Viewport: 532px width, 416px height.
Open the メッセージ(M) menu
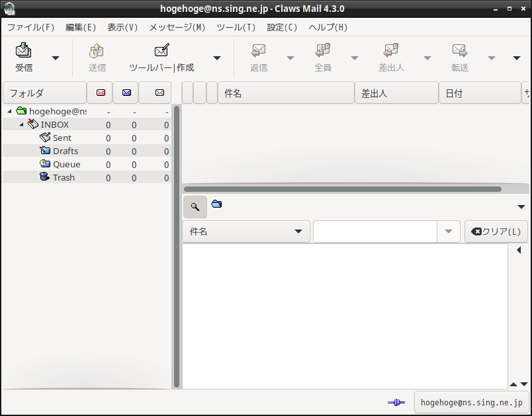[x=177, y=28]
